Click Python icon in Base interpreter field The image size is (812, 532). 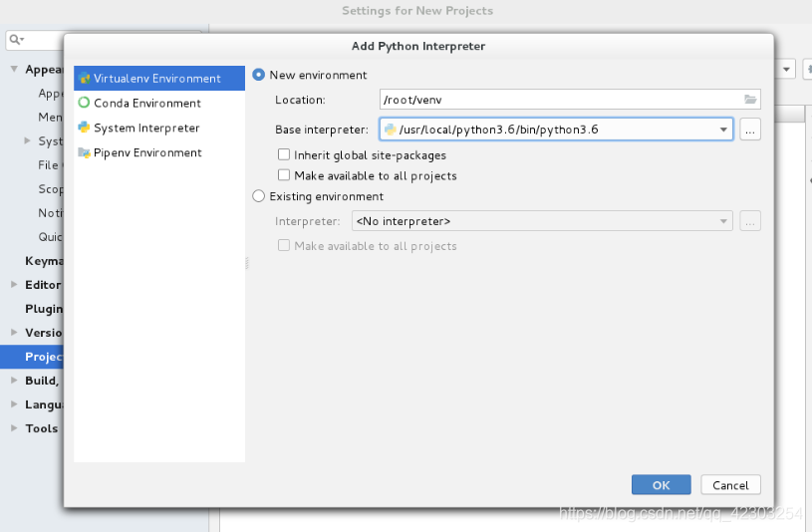coord(390,130)
